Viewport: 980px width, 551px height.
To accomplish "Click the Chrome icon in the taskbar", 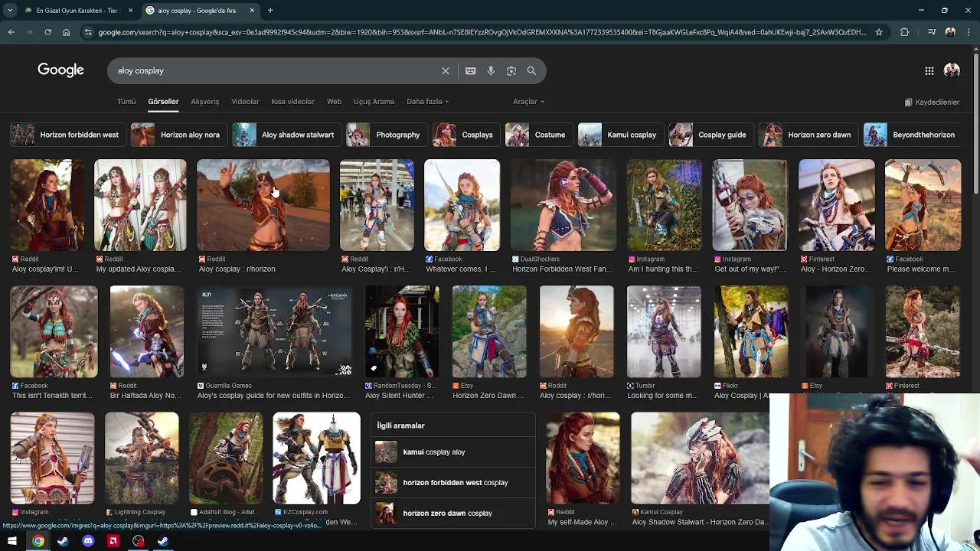I will click(38, 541).
